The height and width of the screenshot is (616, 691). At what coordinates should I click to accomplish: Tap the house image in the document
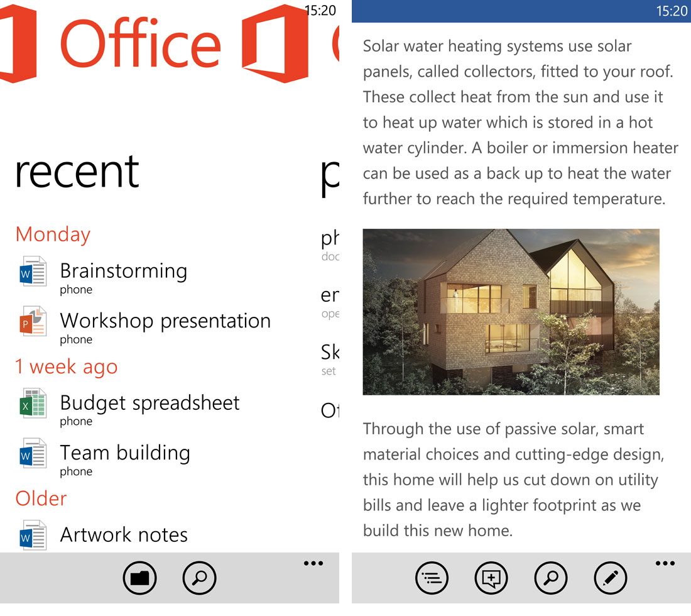pyautogui.click(x=511, y=312)
